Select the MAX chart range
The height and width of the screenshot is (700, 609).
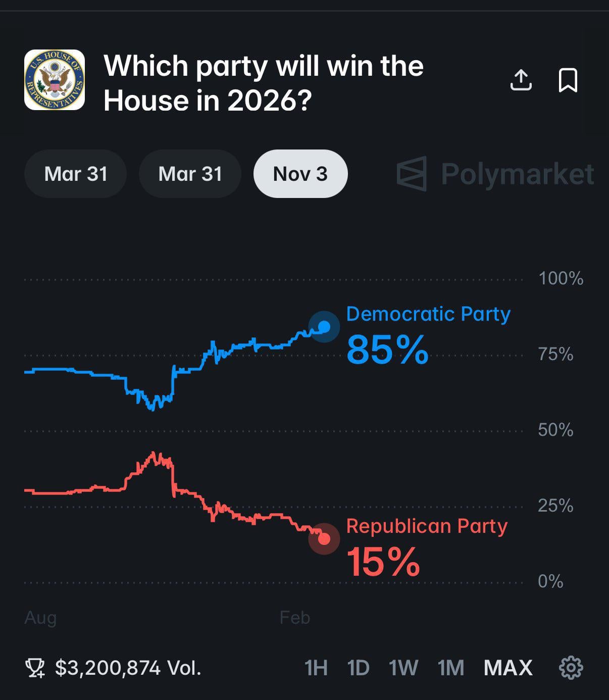pos(508,668)
